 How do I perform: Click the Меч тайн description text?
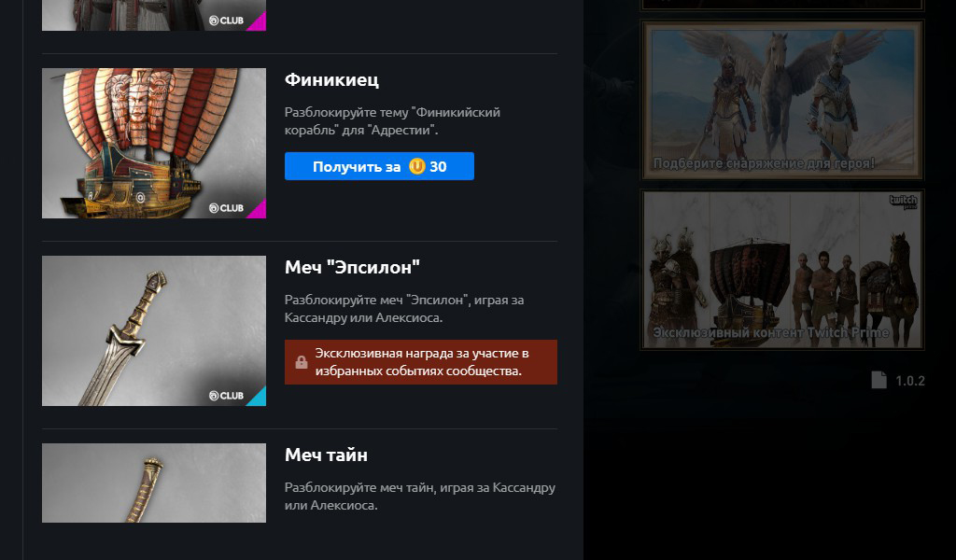click(x=420, y=497)
